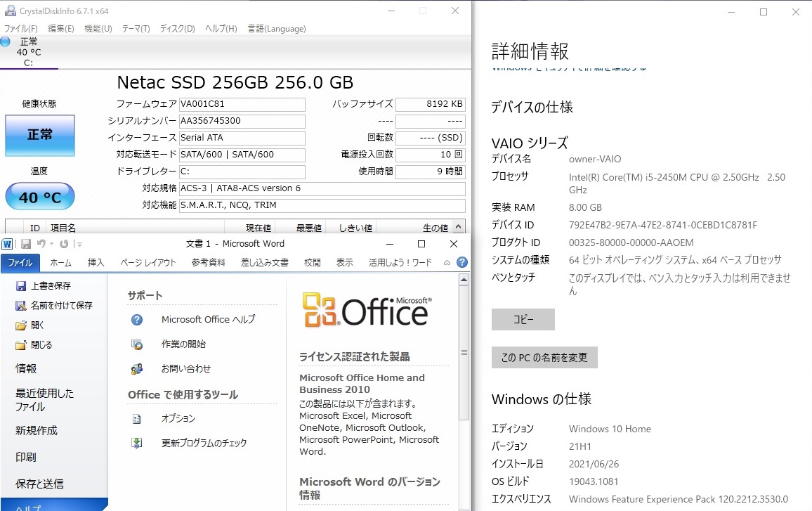
Task: Open the ファイル(F) menu in CrystalDiskInfo
Action: pyautogui.click(x=20, y=29)
